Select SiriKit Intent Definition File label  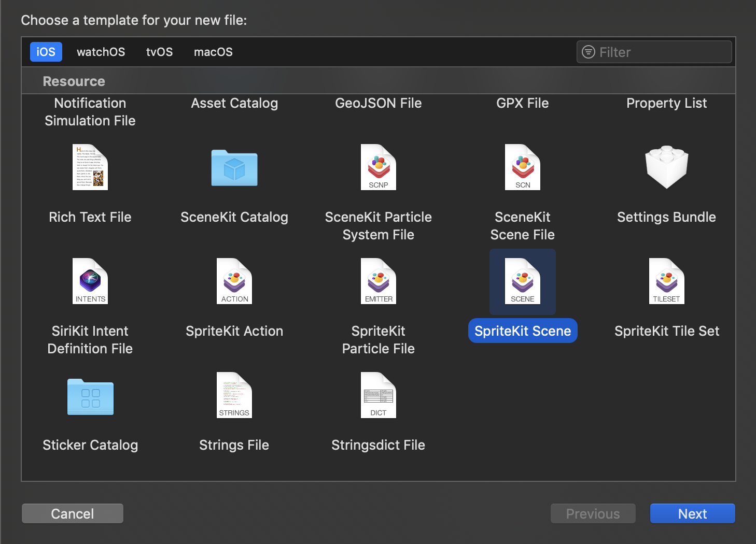(x=90, y=340)
